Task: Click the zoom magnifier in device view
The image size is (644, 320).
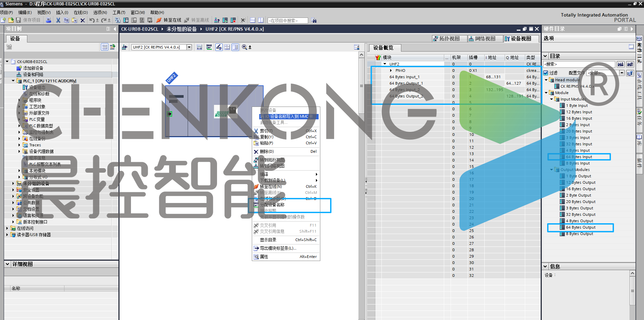Action: (x=244, y=47)
